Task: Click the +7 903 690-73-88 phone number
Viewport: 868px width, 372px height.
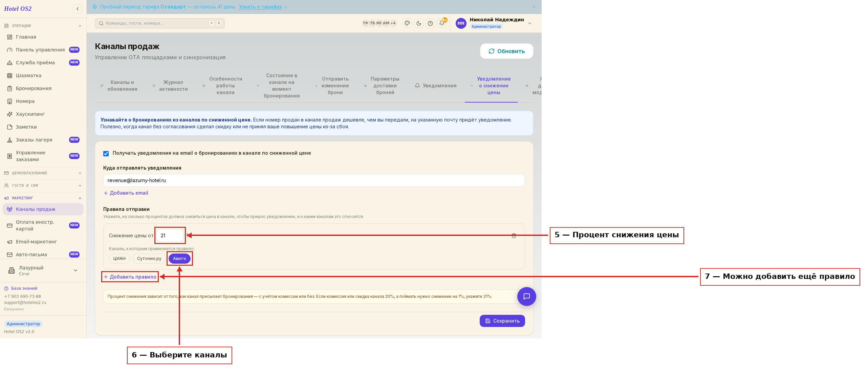Action: (x=22, y=297)
